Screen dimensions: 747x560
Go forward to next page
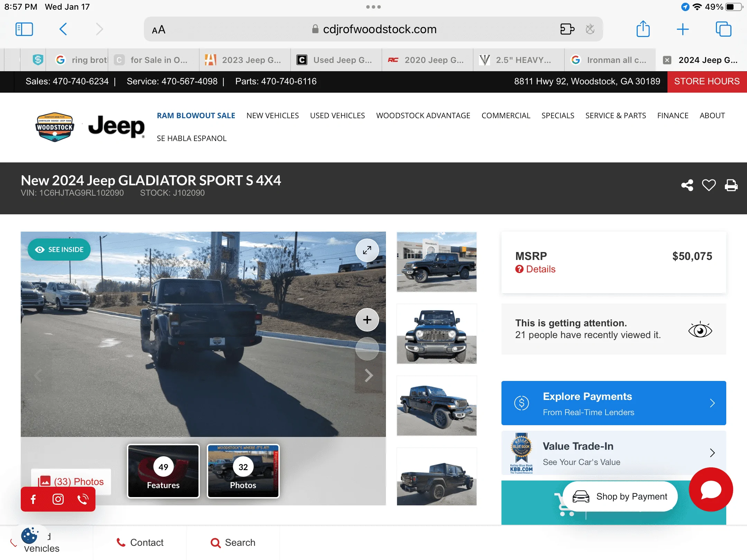(x=100, y=29)
